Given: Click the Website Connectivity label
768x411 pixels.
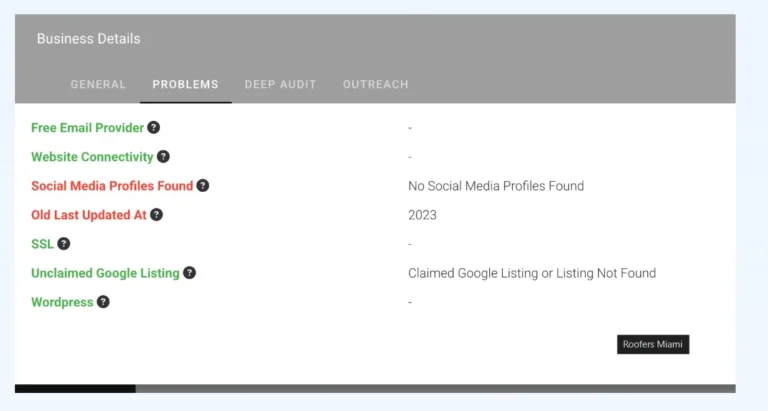Looking at the screenshot, I should 93,157.
